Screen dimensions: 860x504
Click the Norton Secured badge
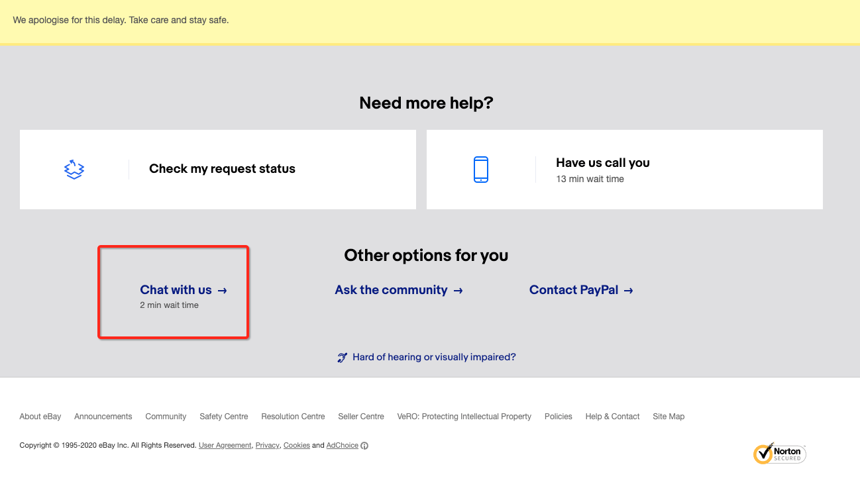click(780, 454)
